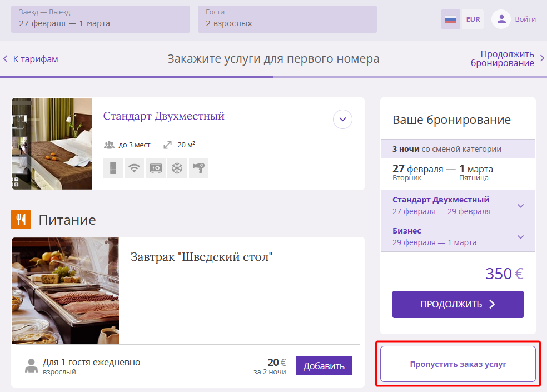This screenshot has height=392, width=547.
Task: Click the Wi-Fi amenity icon
Action: pyautogui.click(x=135, y=168)
